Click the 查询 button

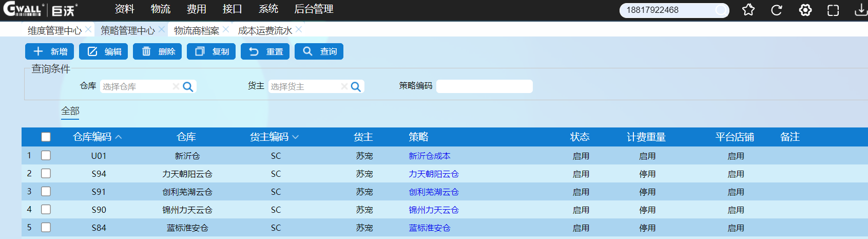(319, 51)
